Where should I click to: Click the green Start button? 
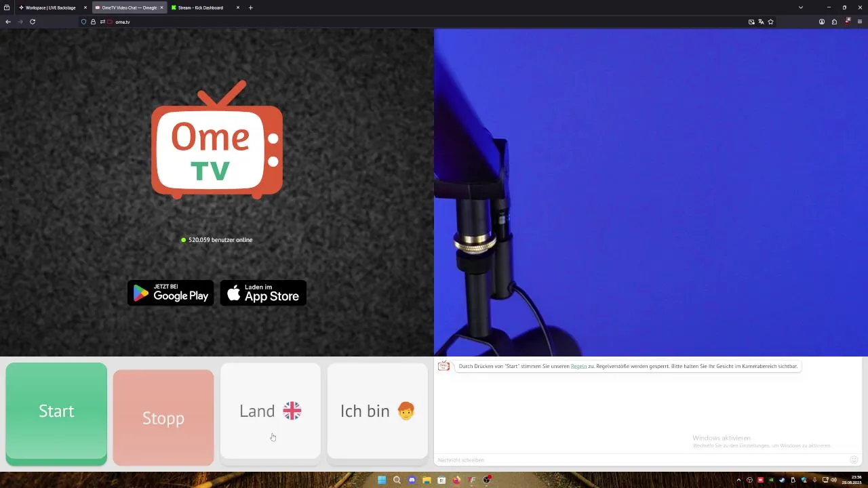56,413
